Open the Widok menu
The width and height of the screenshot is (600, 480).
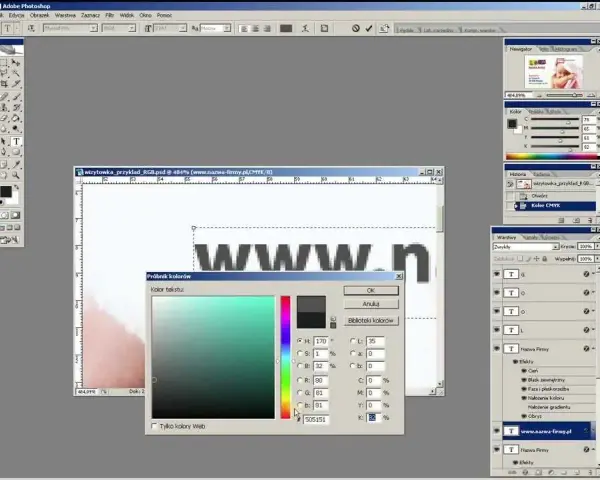127,15
